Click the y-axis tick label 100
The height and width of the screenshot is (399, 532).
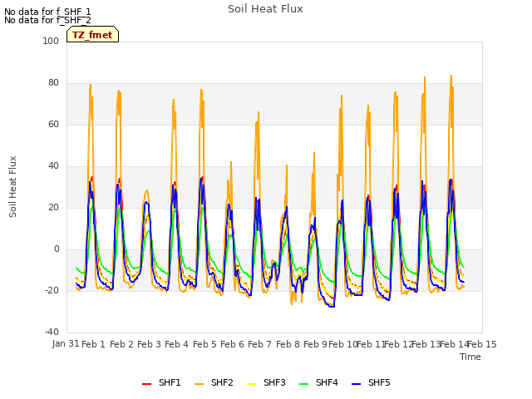[51, 41]
